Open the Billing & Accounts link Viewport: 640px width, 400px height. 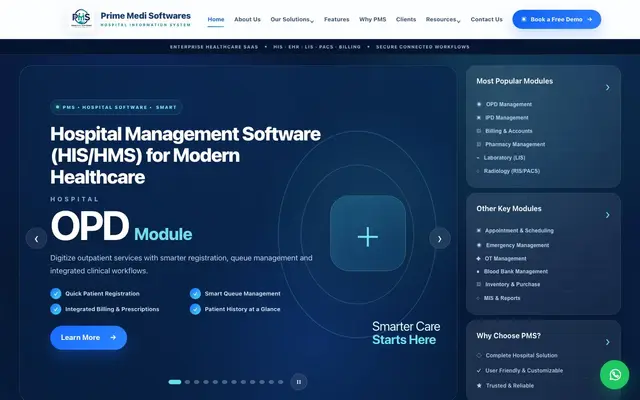(x=509, y=131)
